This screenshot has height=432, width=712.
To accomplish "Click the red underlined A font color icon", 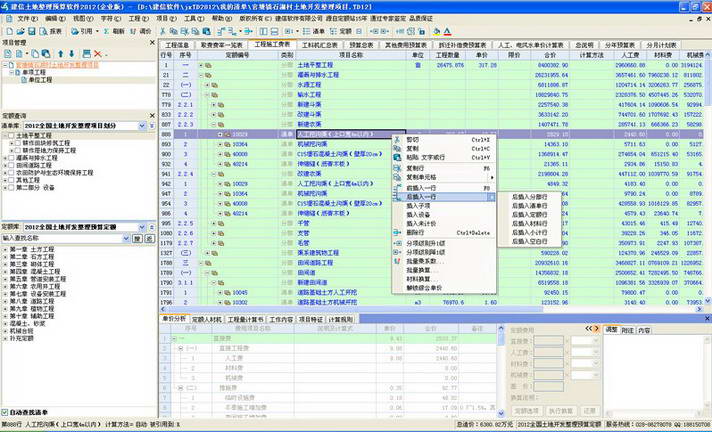I will (x=447, y=31).
